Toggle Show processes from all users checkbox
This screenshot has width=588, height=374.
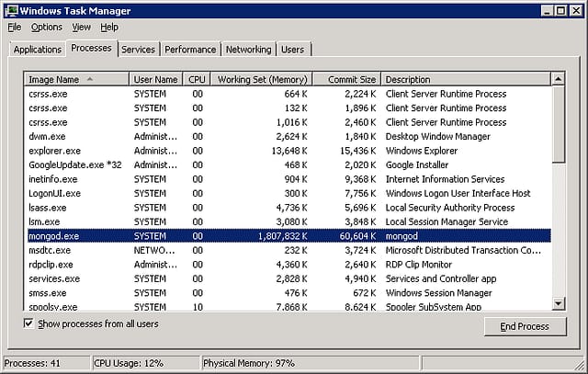point(29,323)
